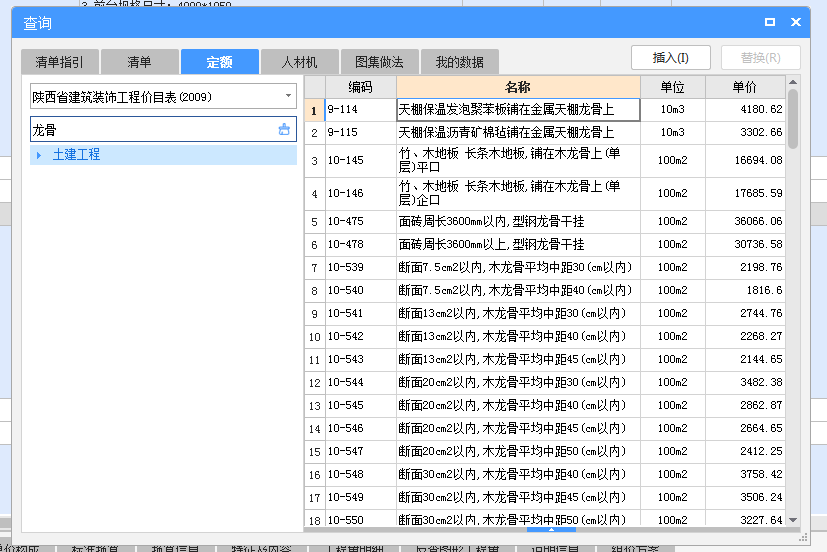Select code cell 10-549
This screenshot has height=552, width=827.
361,498
